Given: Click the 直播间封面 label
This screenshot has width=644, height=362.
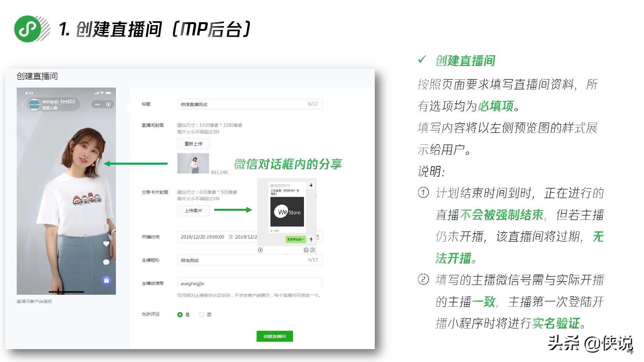Looking at the screenshot, I should [153, 125].
